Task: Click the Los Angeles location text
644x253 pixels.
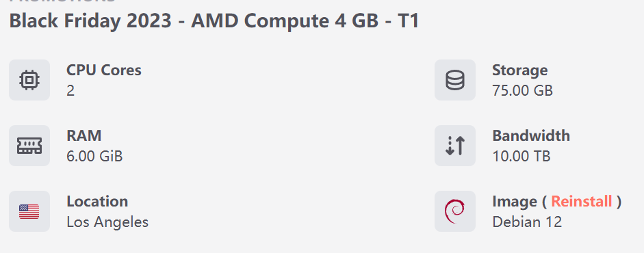Action: click(107, 222)
